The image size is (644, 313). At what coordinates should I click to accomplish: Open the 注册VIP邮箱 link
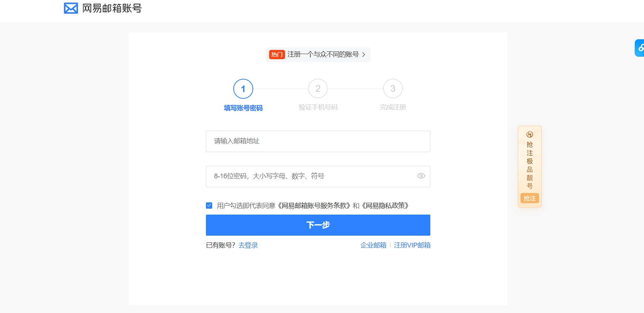point(412,245)
